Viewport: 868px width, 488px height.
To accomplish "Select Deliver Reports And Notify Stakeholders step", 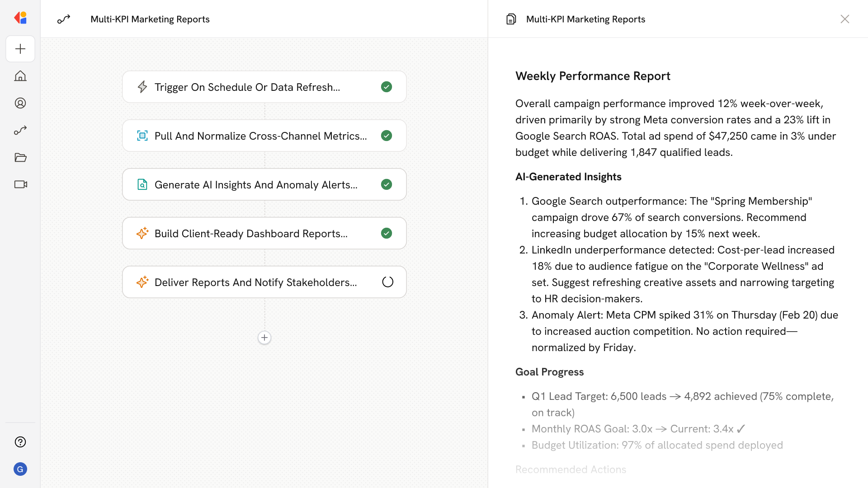I will (x=255, y=282).
